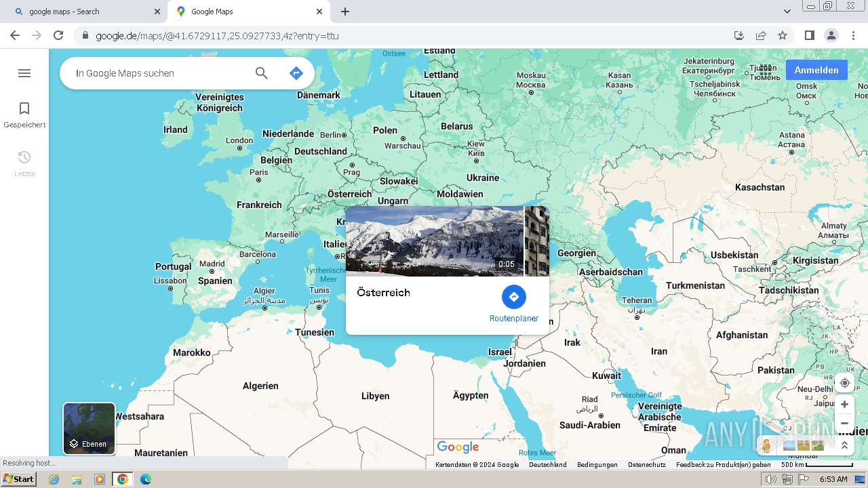The height and width of the screenshot is (488, 868).
Task: Open the Google Maps hamburger menu
Action: pyautogui.click(x=24, y=73)
